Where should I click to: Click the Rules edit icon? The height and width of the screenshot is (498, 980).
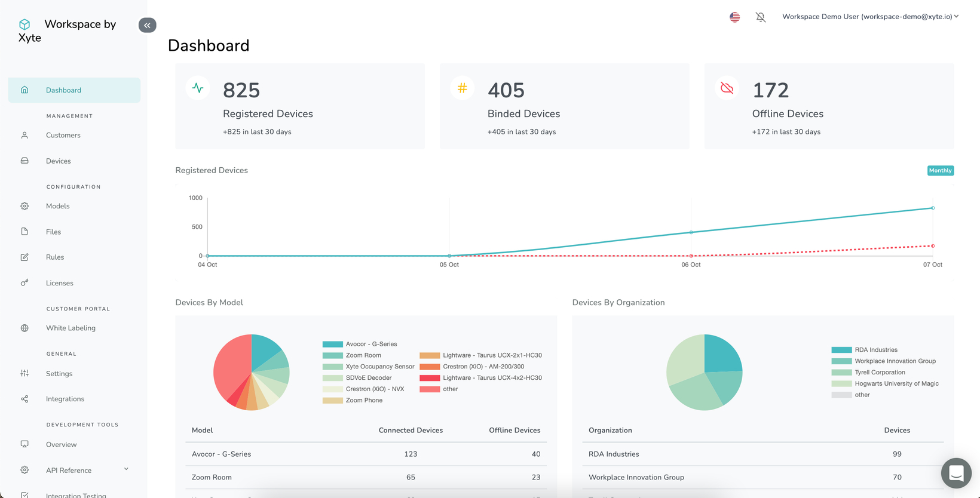[x=24, y=257]
